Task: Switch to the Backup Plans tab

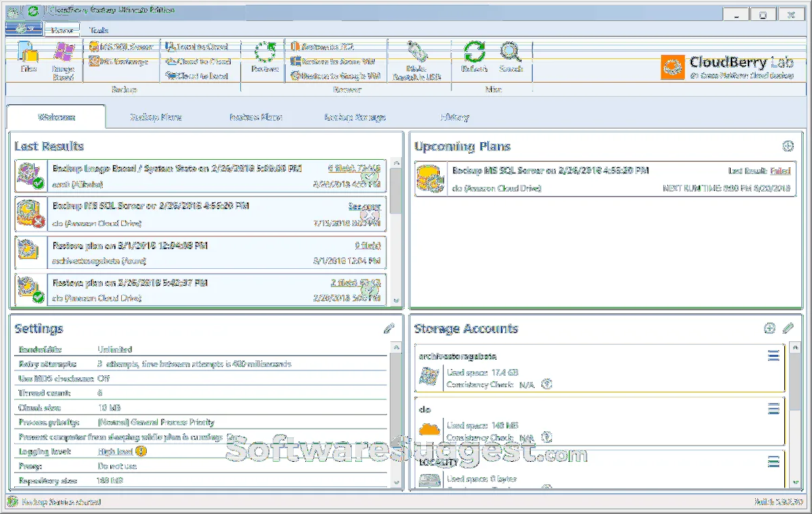Action: (156, 117)
